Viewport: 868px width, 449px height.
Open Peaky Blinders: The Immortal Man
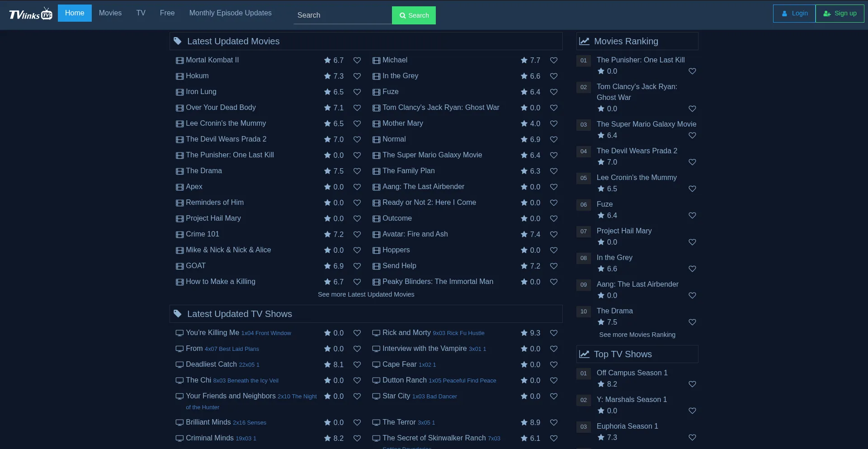pyautogui.click(x=438, y=282)
